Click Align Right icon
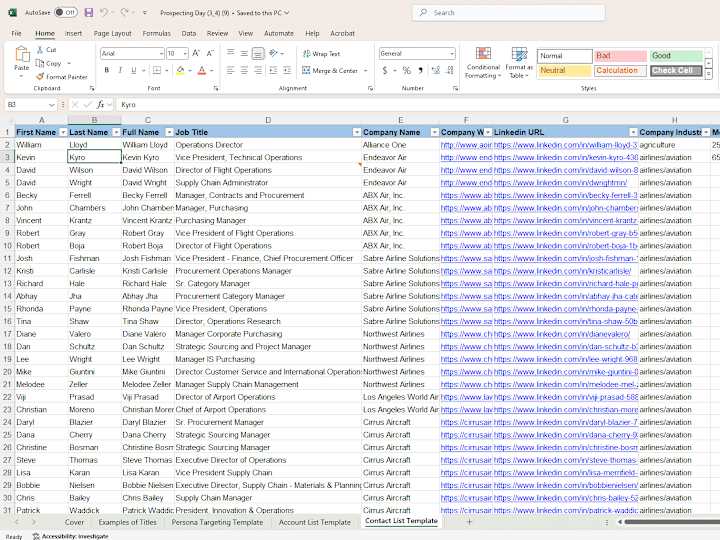This screenshot has width=720, height=540. click(258, 70)
